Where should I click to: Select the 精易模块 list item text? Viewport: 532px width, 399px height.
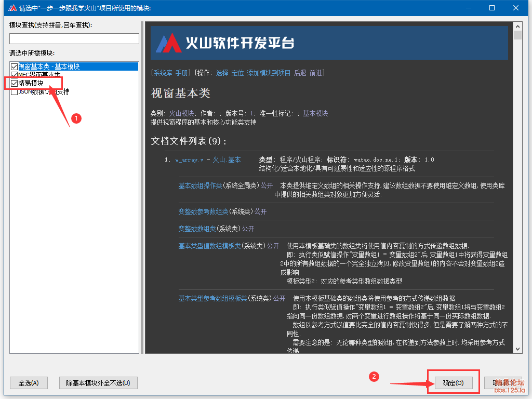(x=31, y=83)
